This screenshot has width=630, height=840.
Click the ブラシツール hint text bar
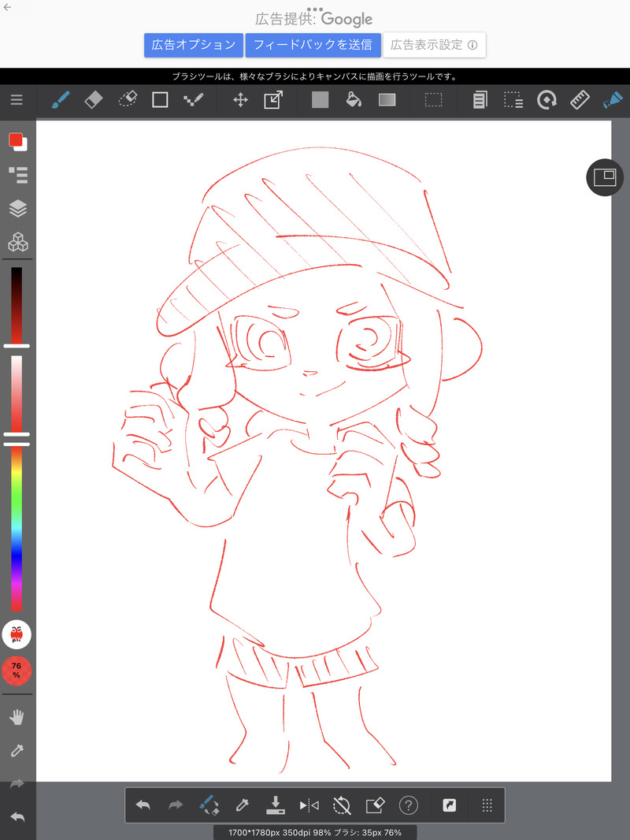pyautogui.click(x=315, y=76)
